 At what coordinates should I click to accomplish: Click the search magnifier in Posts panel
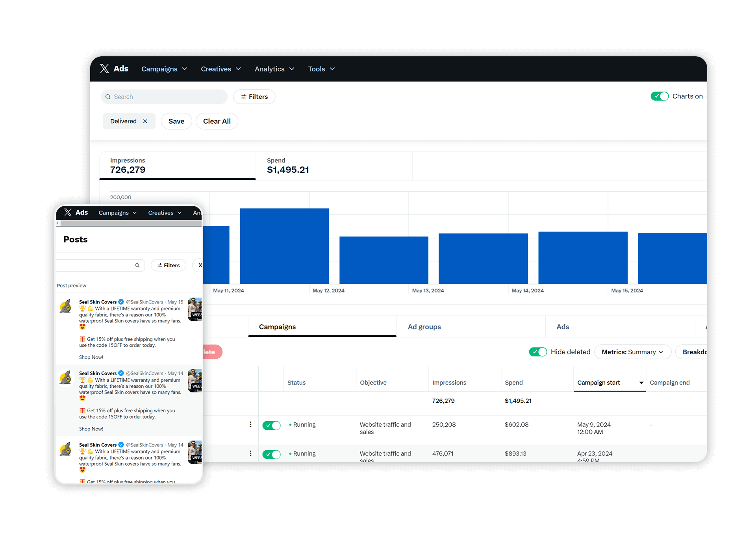tap(137, 265)
